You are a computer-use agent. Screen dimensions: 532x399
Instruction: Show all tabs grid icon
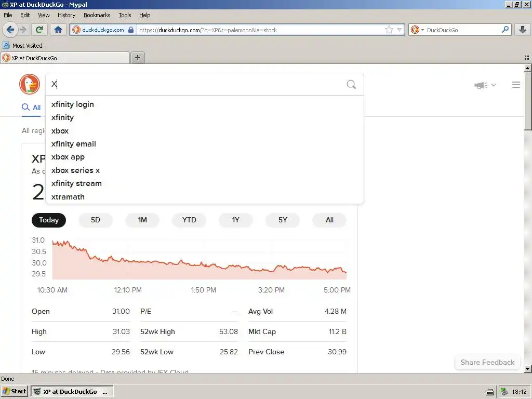point(527,58)
